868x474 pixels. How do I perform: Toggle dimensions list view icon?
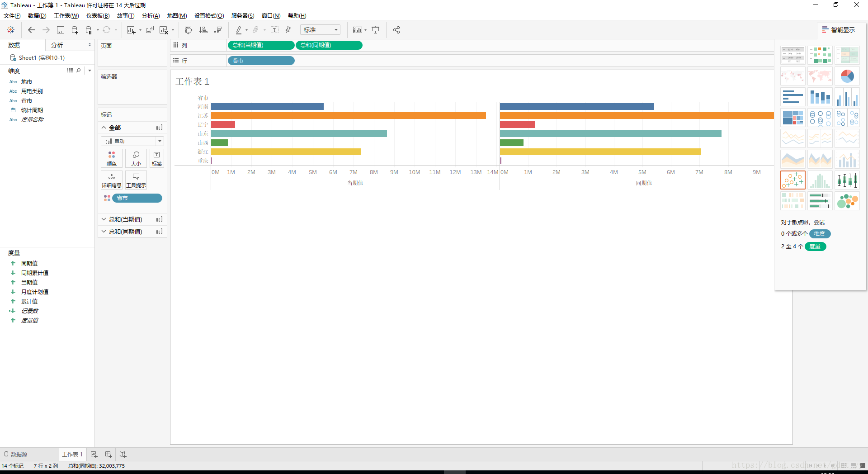(70, 71)
